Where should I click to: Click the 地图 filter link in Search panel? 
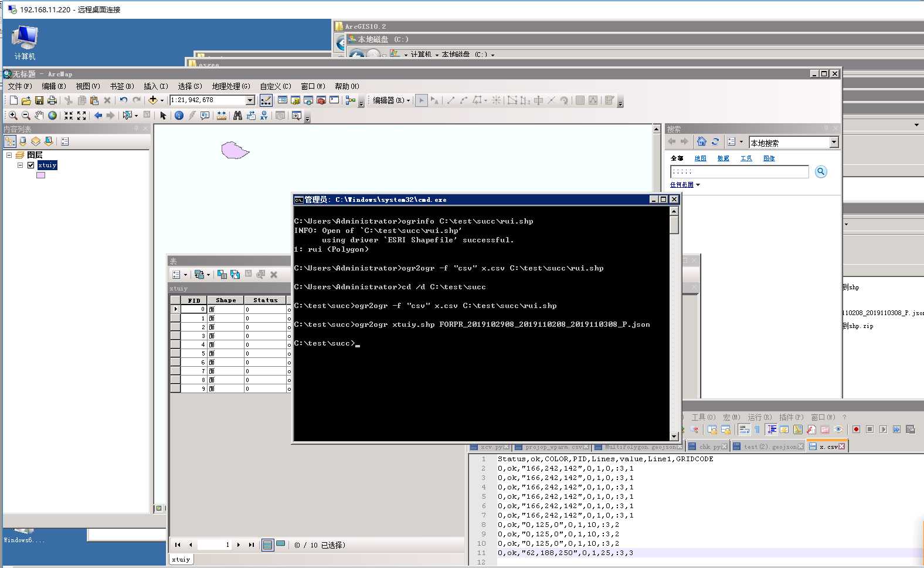700,158
